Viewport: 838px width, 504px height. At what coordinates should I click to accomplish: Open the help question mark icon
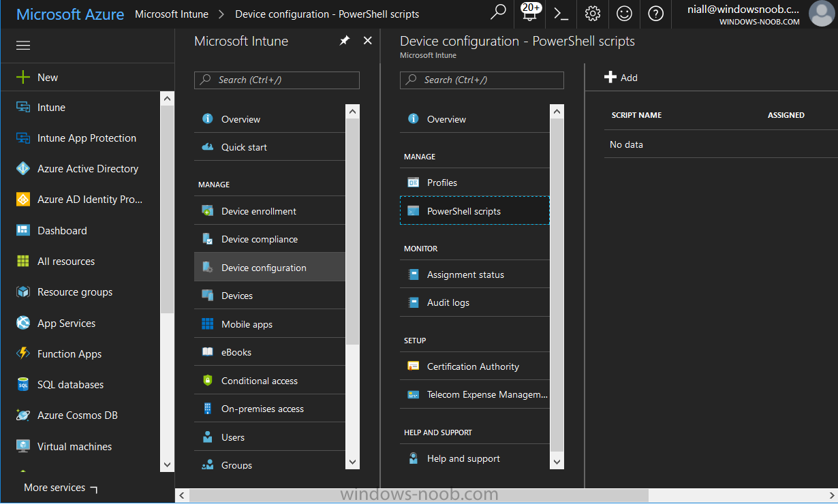click(x=655, y=13)
